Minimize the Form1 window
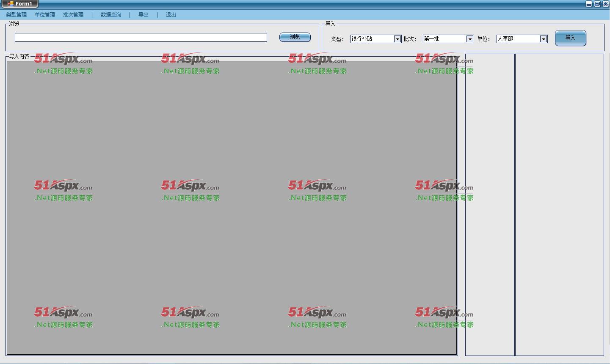This screenshot has height=364, width=610. click(588, 4)
